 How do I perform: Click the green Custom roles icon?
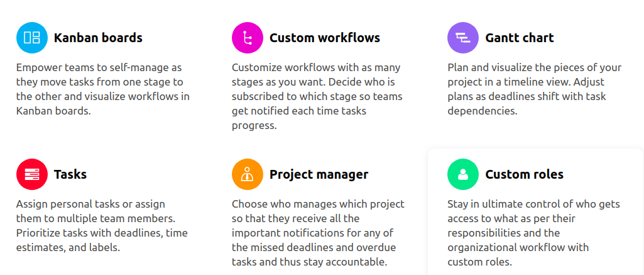click(x=463, y=174)
